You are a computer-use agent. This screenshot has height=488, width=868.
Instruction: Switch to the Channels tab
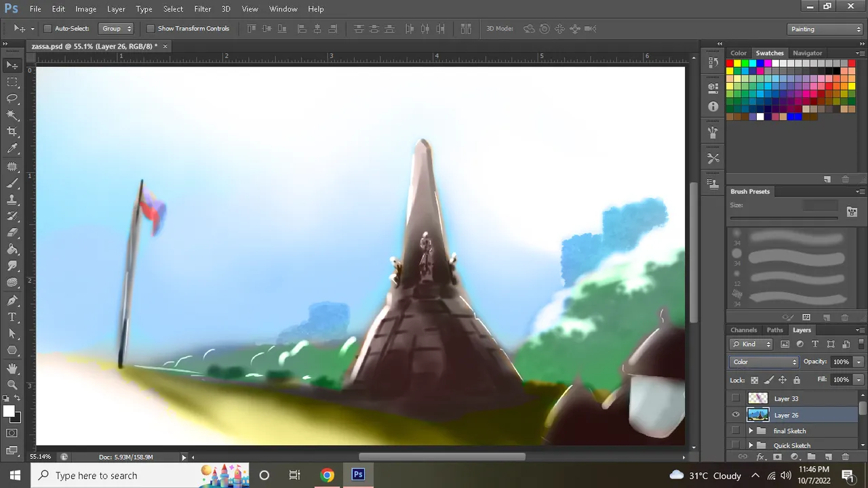743,330
